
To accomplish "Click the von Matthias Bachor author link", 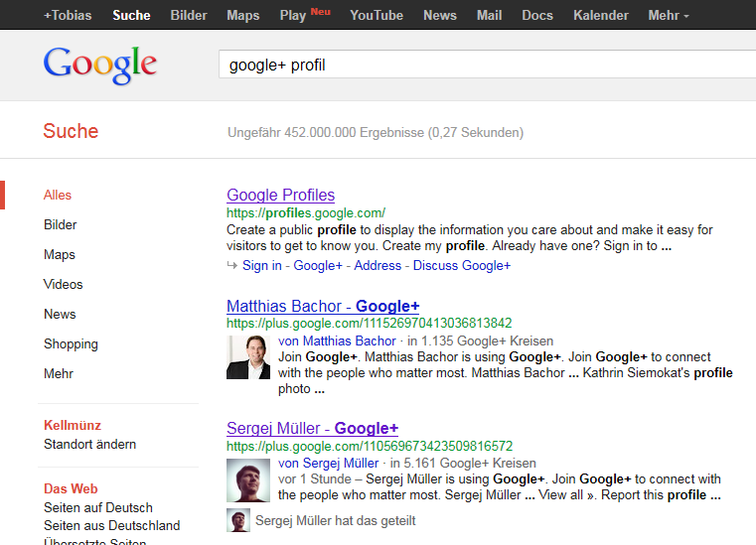I will [x=337, y=341].
